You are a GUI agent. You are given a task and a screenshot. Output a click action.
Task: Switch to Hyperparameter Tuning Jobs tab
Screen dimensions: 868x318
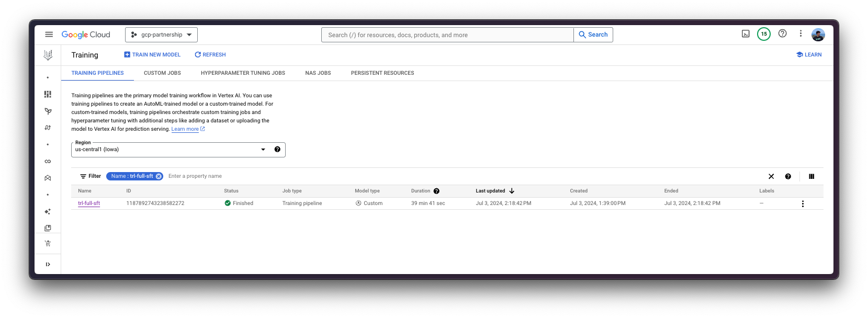(x=243, y=73)
